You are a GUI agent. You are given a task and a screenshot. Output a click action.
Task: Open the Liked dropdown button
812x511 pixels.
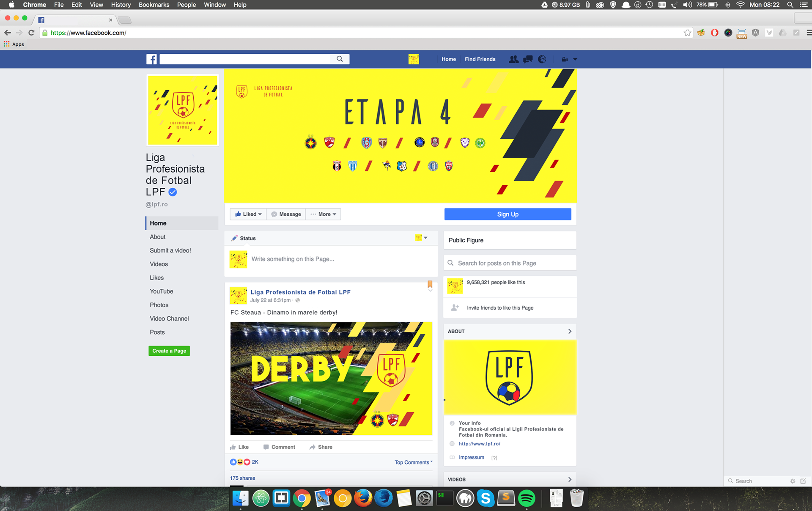248,214
